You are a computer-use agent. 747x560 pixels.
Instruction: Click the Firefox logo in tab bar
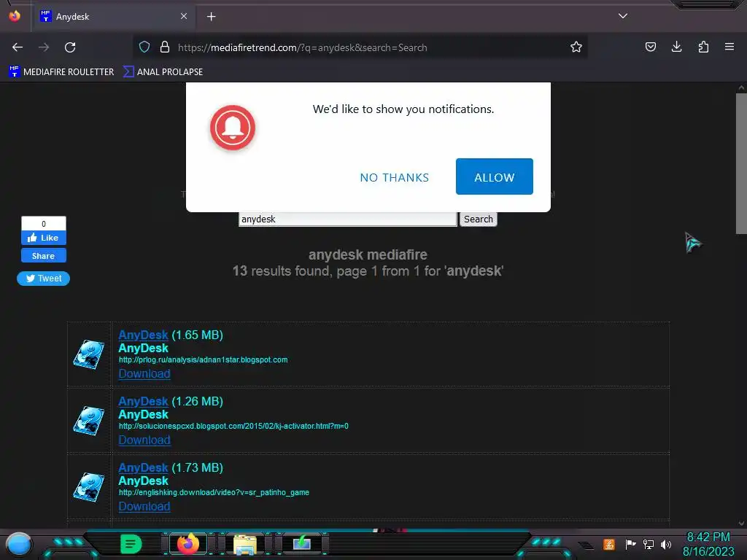15,16
